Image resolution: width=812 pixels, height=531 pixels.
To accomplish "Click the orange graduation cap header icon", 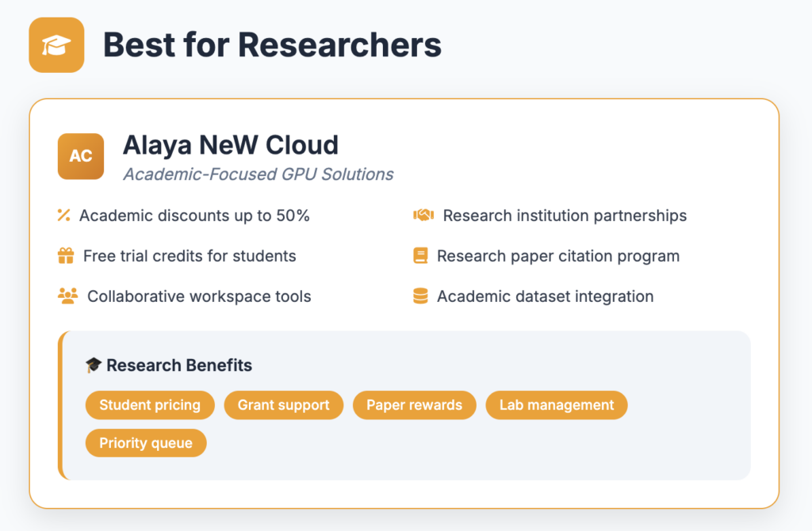I will pos(56,45).
